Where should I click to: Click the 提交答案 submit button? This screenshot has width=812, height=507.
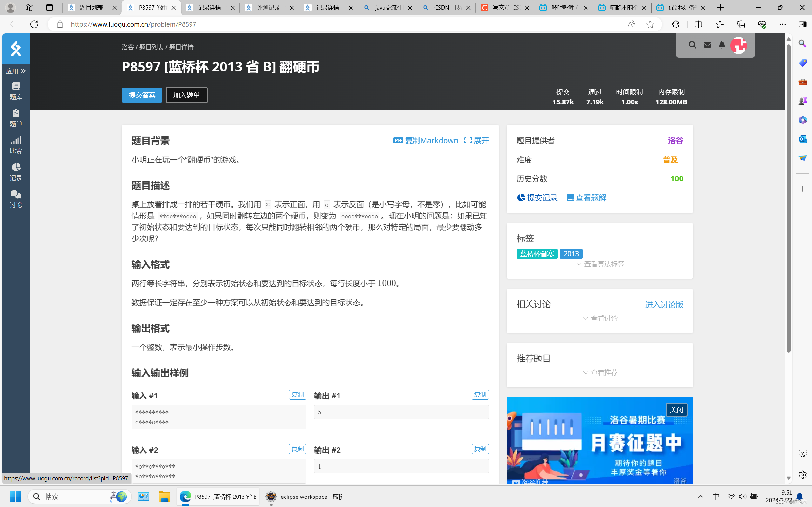pos(142,95)
